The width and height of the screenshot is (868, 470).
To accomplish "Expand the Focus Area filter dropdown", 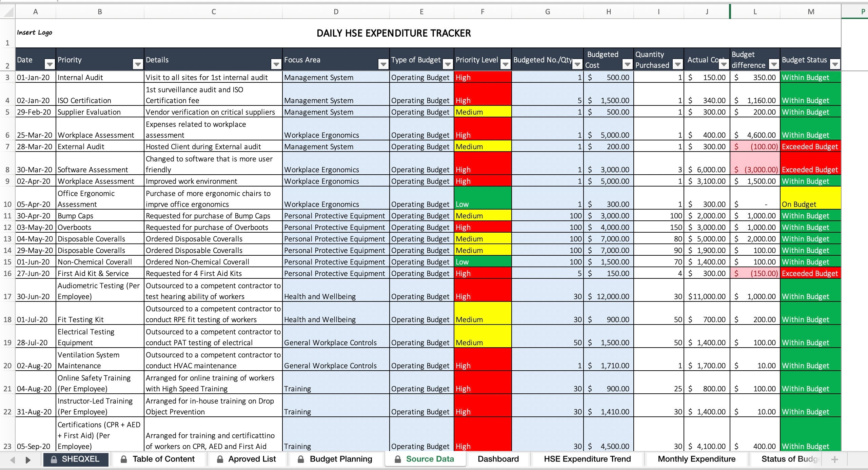I will tap(383, 64).
